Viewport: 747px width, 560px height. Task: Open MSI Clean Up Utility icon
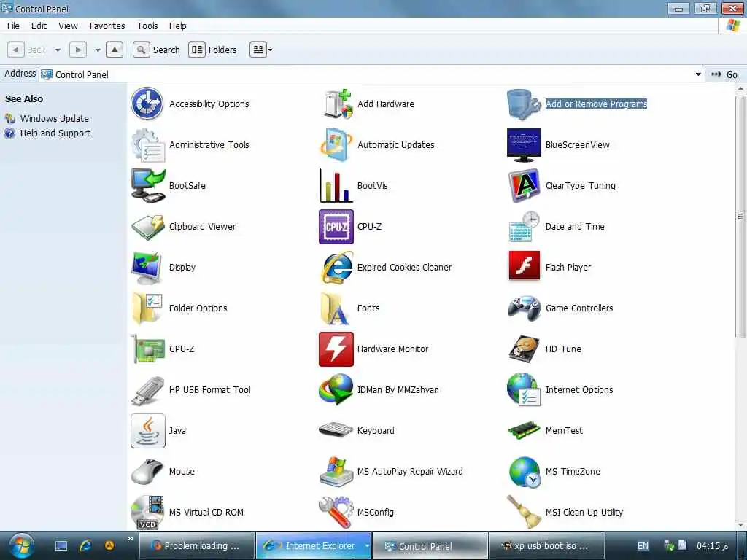click(524, 512)
